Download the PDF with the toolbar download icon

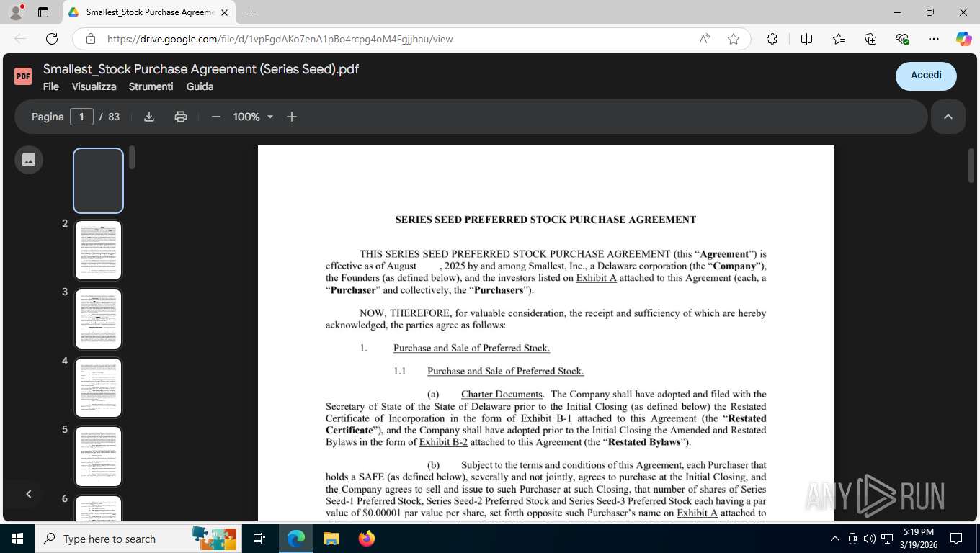pos(149,117)
